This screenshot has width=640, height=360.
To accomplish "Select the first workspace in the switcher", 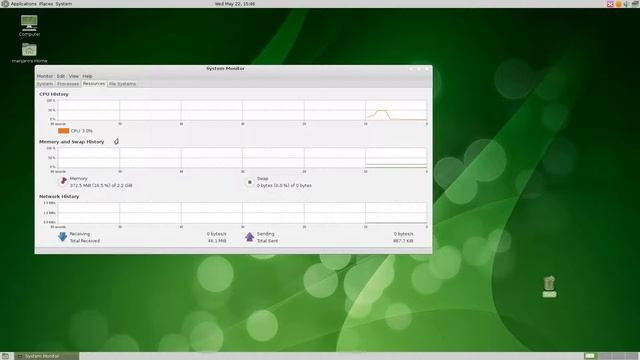I will (590, 356).
